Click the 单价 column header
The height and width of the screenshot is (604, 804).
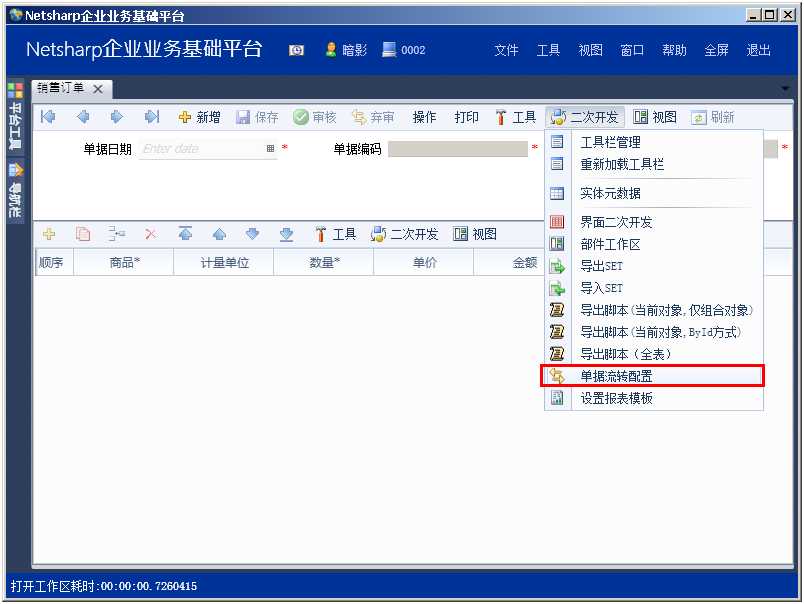coord(424,263)
